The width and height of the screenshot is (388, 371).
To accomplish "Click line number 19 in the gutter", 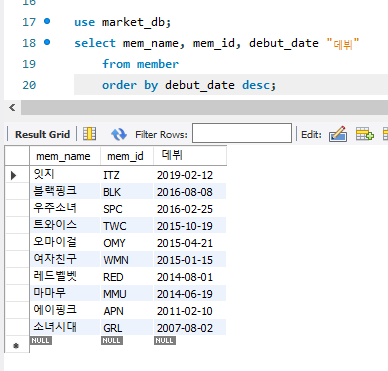I will 29,64.
